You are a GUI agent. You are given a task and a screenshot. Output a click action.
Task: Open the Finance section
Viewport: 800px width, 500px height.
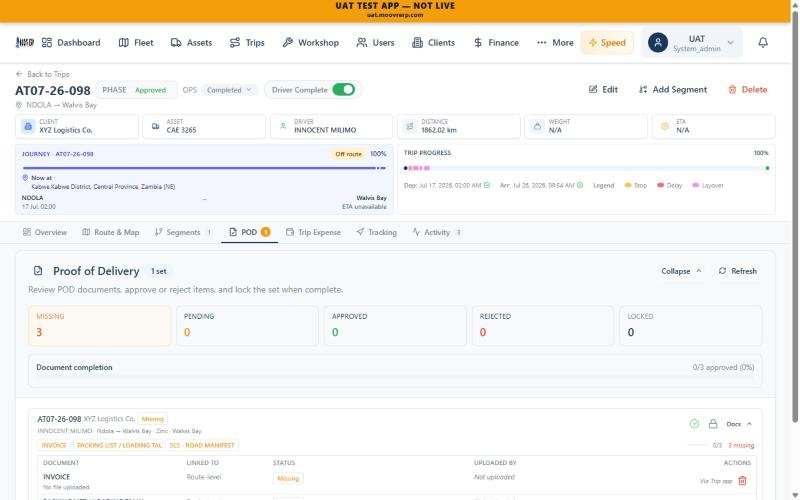click(x=496, y=42)
